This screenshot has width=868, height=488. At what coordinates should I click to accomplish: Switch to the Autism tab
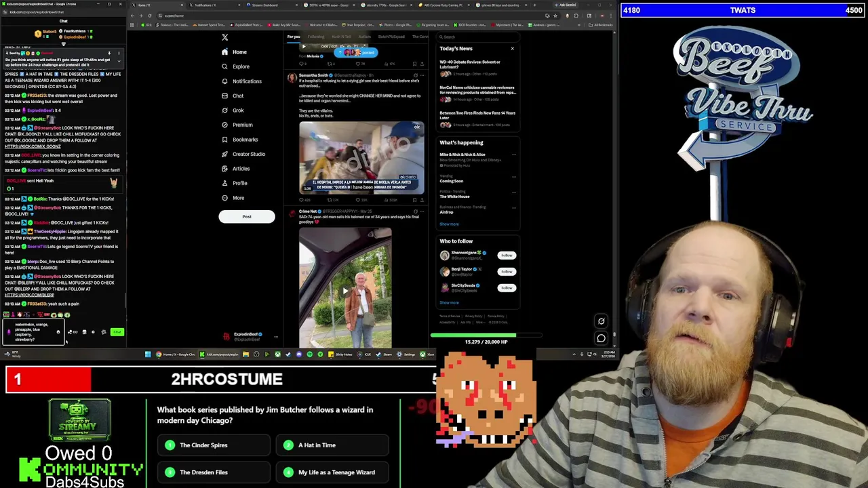[365, 37]
